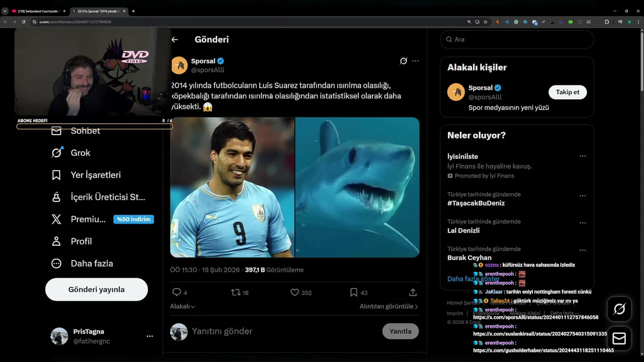The image size is (644, 362).
Task: Click the share upload icon
Action: 413,292
